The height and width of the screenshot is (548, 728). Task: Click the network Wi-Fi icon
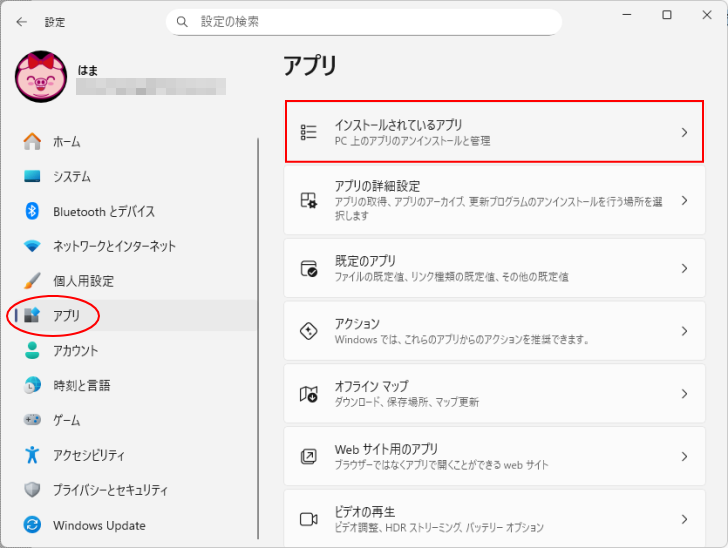click(x=32, y=246)
